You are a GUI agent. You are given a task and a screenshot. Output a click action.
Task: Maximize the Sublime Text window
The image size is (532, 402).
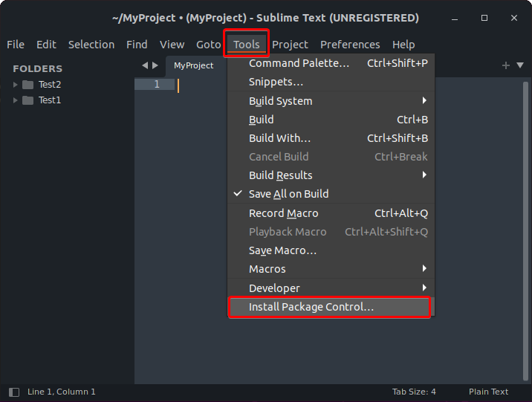[x=484, y=18]
